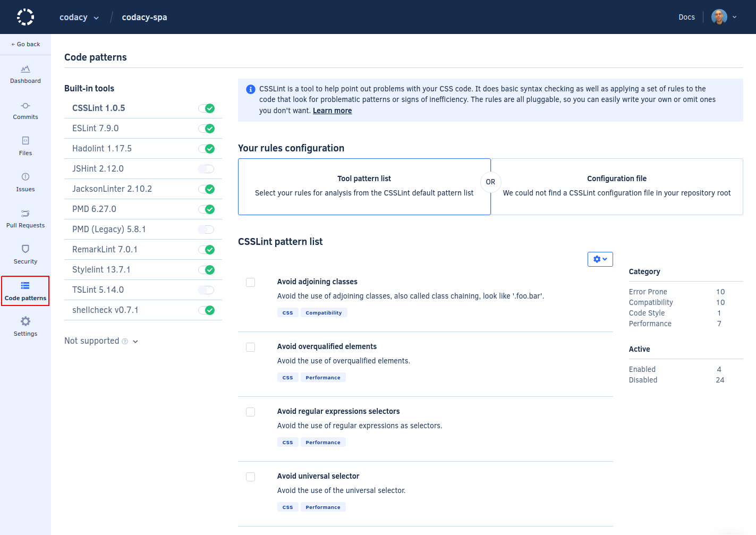Toggle ESLint 7.9.0 tool switch
756x535 pixels.
point(206,129)
